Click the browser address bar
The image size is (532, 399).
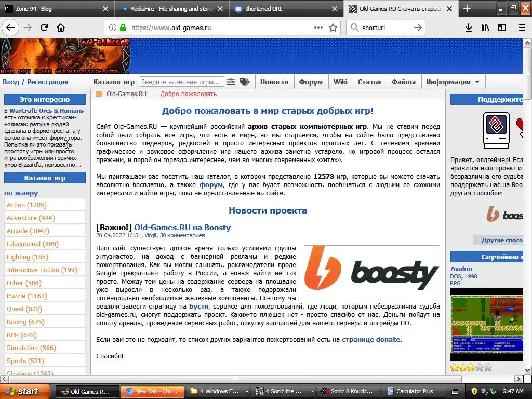coord(222,28)
